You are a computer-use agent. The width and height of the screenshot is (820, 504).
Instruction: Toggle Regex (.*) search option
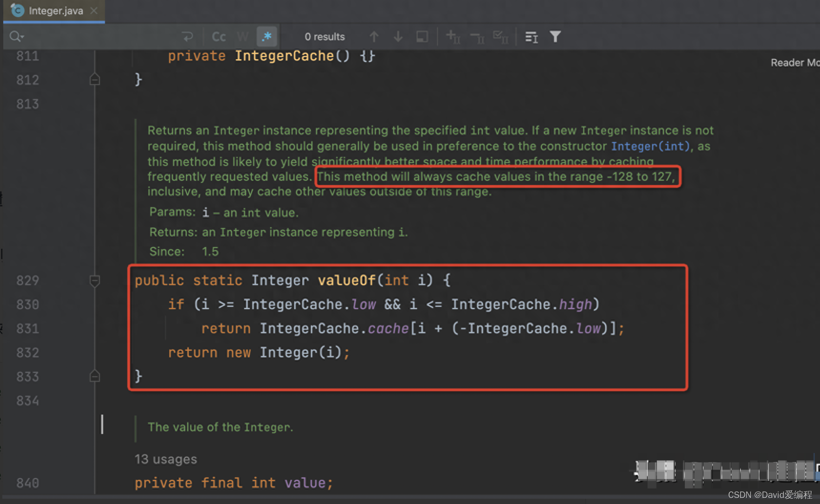[x=267, y=36]
